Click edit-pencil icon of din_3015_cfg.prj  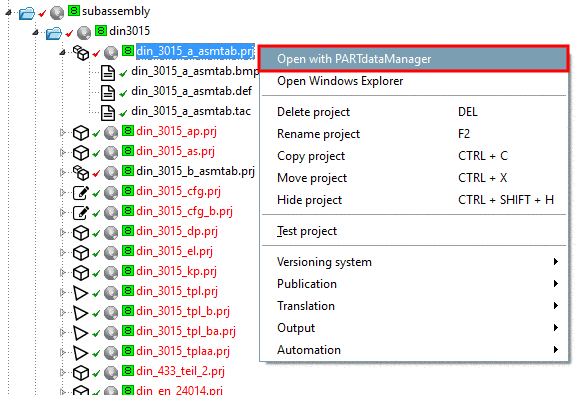click(81, 193)
